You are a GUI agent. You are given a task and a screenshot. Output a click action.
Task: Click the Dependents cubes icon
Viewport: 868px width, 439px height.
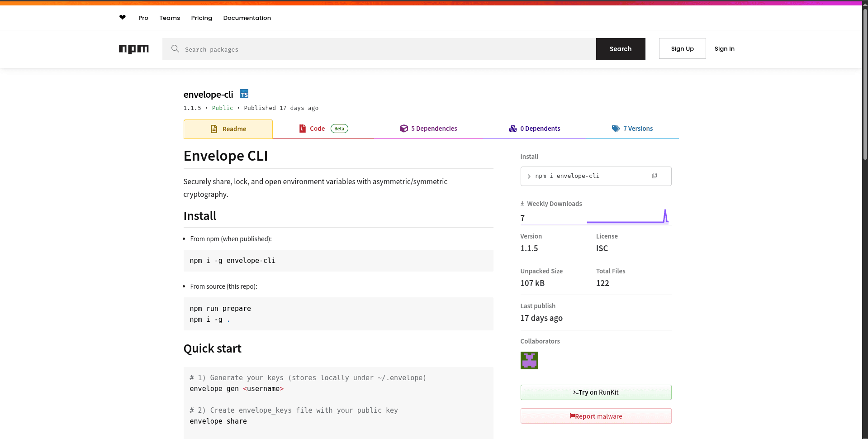(x=513, y=129)
